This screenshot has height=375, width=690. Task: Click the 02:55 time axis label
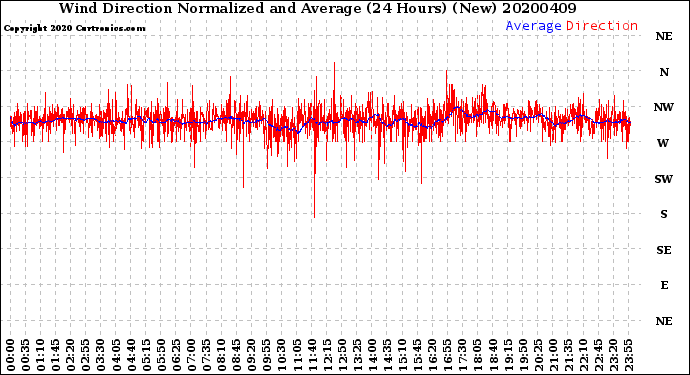click(x=86, y=355)
